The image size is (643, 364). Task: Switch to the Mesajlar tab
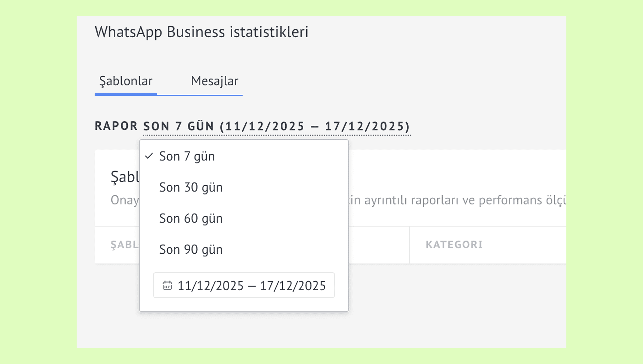pyautogui.click(x=214, y=81)
